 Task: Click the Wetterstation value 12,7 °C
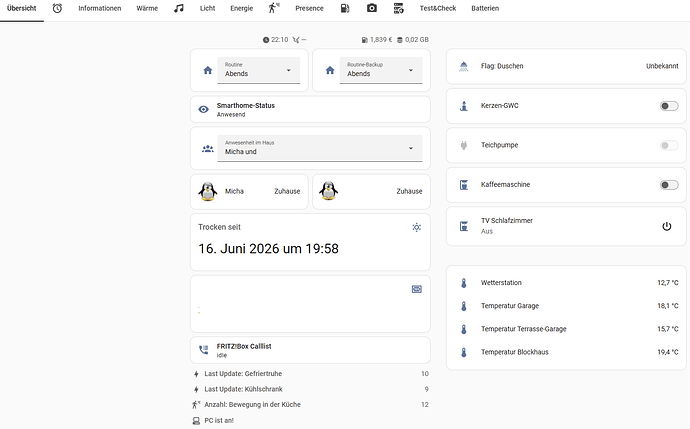[x=668, y=283]
